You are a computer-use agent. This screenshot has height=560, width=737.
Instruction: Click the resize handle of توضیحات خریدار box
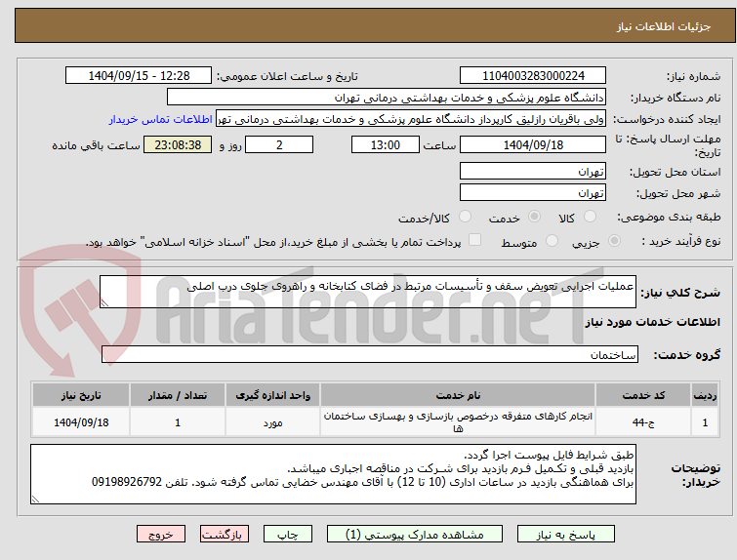click(35, 500)
